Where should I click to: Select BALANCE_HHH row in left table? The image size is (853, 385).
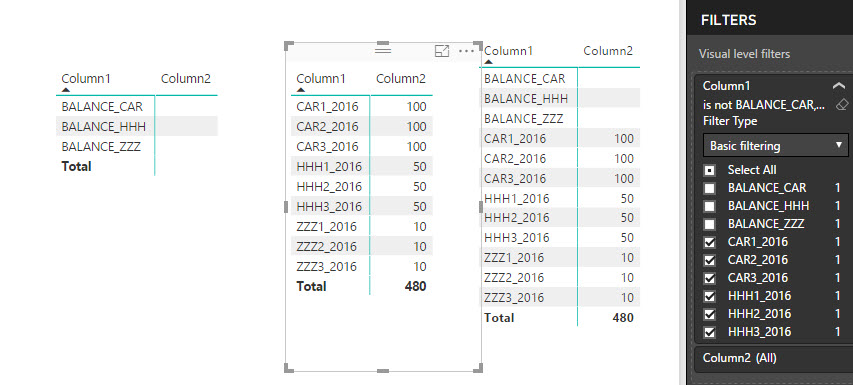pyautogui.click(x=137, y=127)
